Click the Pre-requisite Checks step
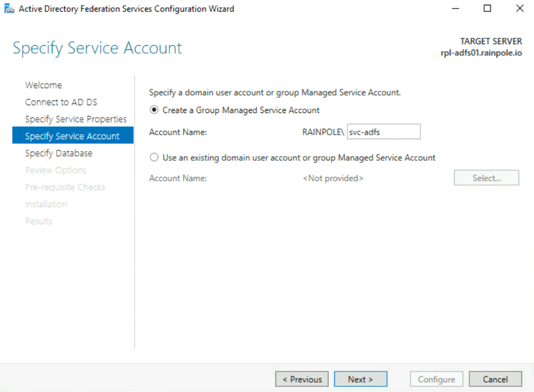Image resolution: width=534 pixels, height=392 pixels. pyautogui.click(x=65, y=187)
